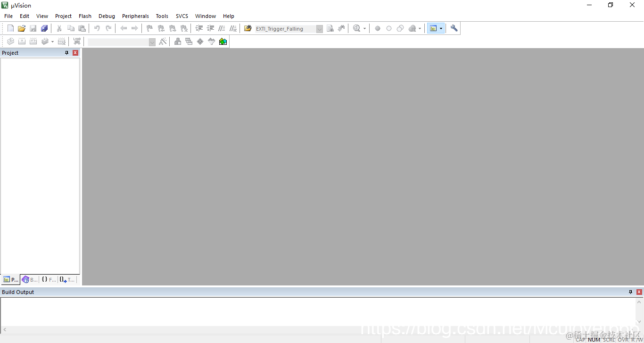Screen dimensions: 644x343
Task: Open Configuration with the wrench icon
Action: [x=454, y=28]
